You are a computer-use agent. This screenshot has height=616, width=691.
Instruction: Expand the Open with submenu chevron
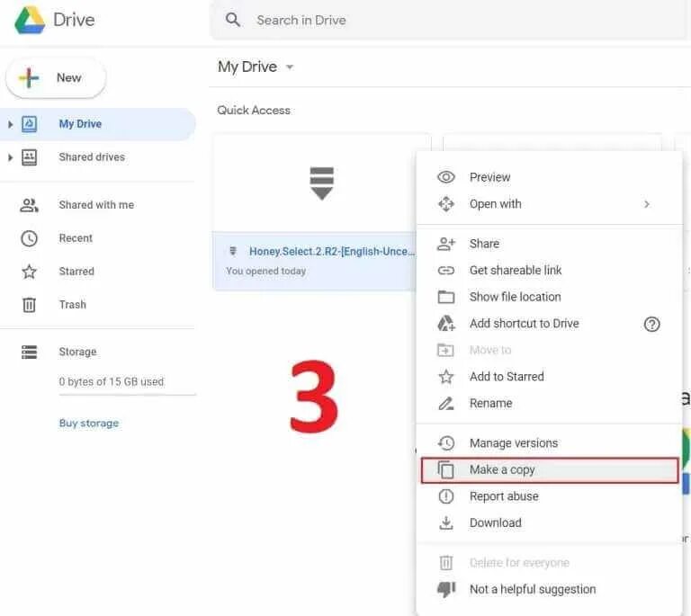point(647,204)
